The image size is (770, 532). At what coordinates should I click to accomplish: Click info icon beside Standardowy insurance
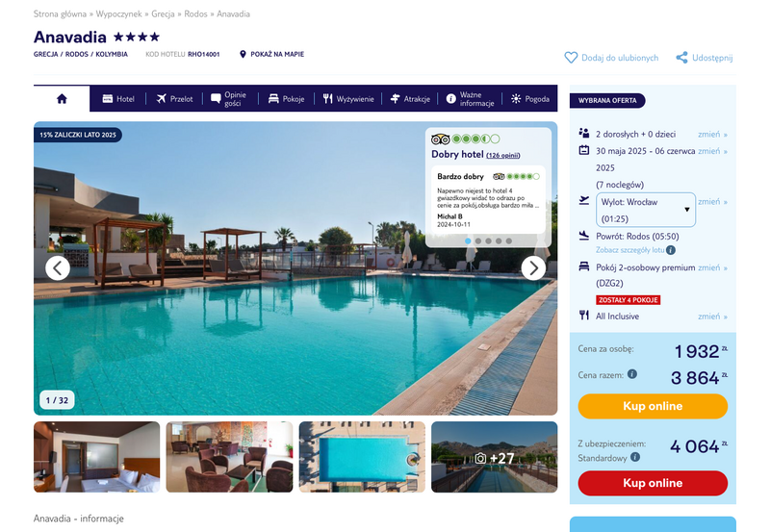[635, 457]
